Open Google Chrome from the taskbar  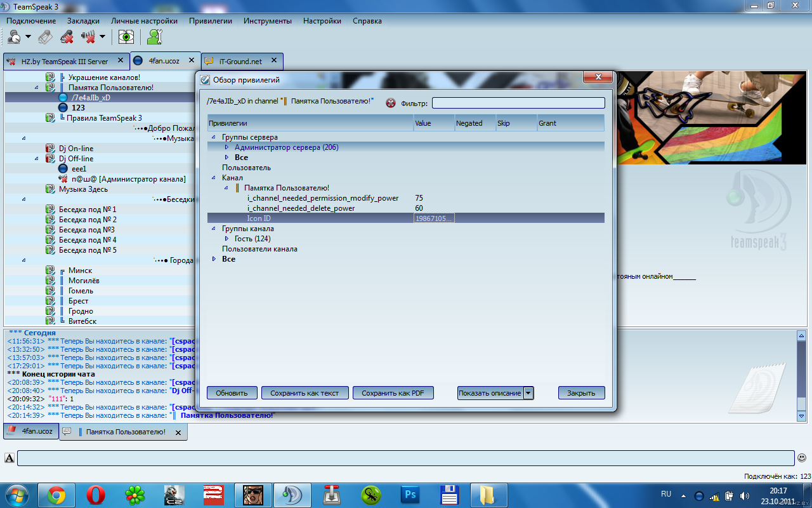tap(56, 495)
